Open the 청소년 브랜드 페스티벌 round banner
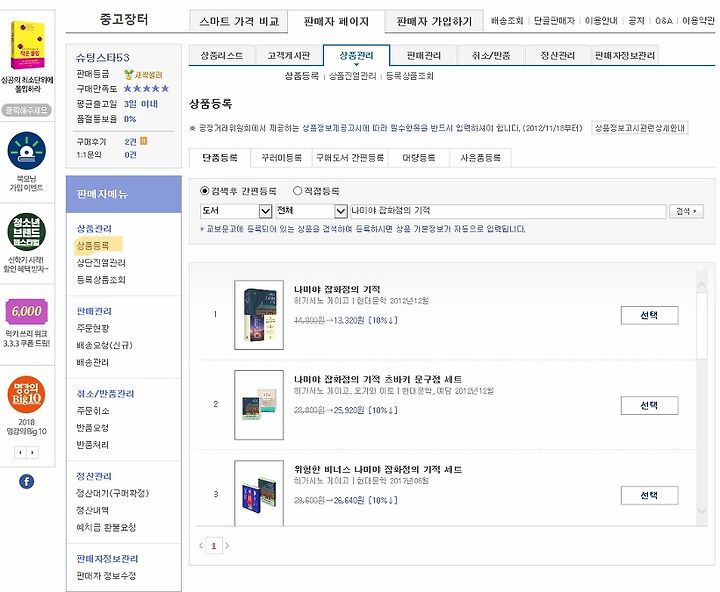The height and width of the screenshot is (592, 720). point(27,232)
